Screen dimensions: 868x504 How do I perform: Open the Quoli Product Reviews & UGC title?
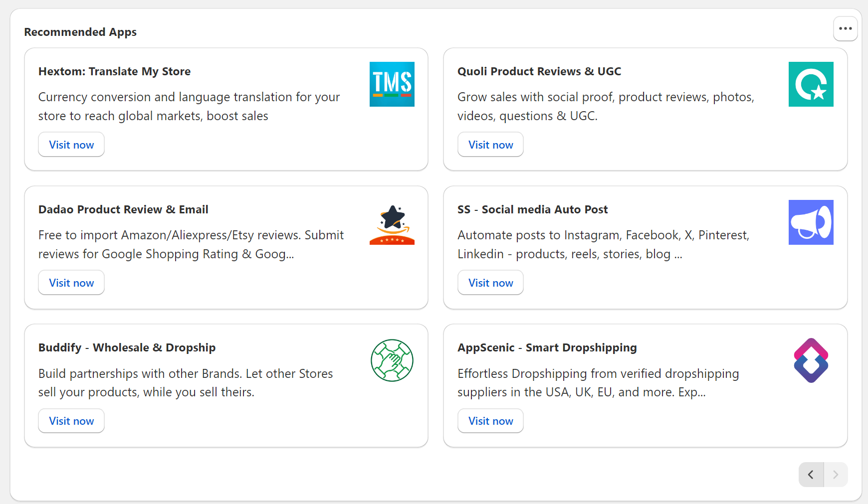pyautogui.click(x=539, y=71)
